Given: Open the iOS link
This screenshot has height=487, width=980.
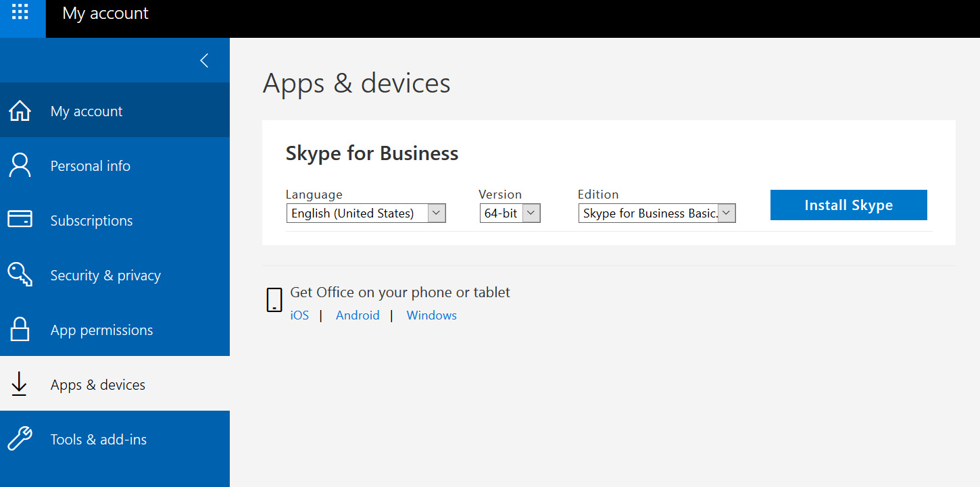Looking at the screenshot, I should click(x=299, y=315).
